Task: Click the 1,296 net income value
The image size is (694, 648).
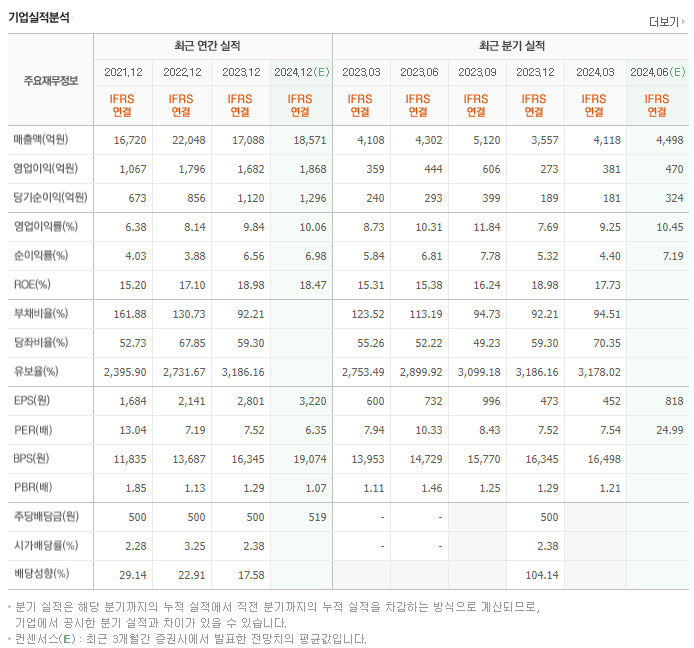Action: tap(312, 198)
